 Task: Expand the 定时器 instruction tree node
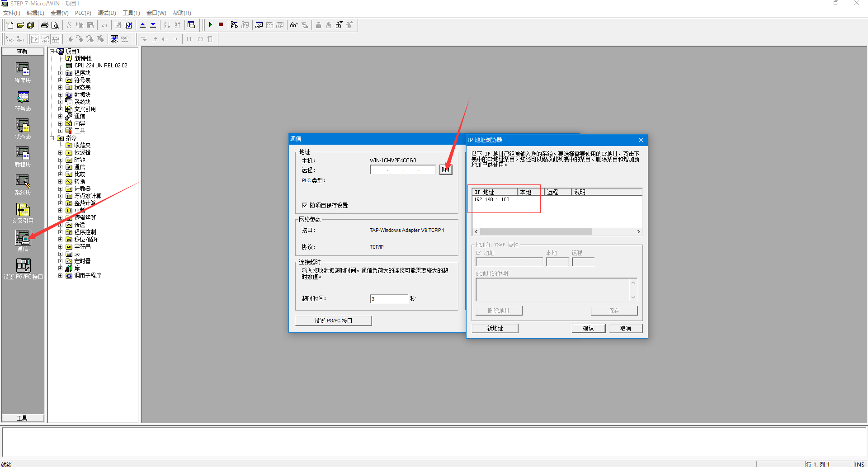(60, 261)
